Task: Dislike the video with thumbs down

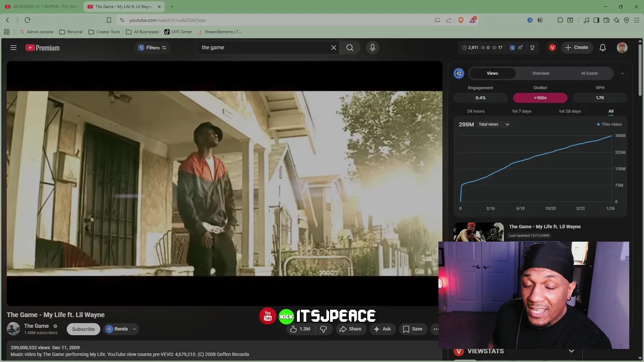Action: [x=324, y=329]
